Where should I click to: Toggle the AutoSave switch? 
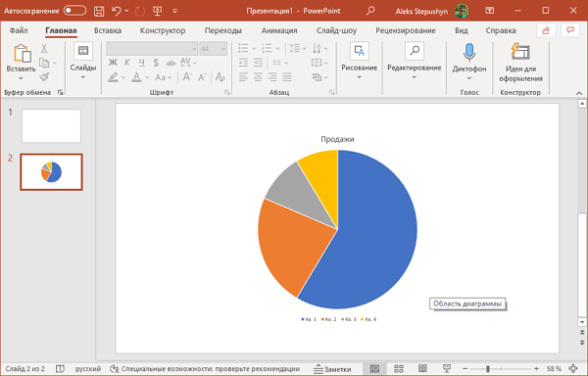pos(74,11)
